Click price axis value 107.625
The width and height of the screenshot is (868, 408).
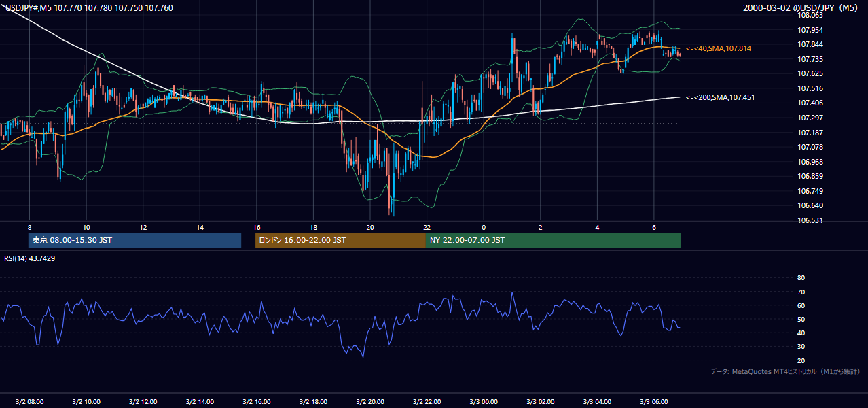click(x=810, y=73)
